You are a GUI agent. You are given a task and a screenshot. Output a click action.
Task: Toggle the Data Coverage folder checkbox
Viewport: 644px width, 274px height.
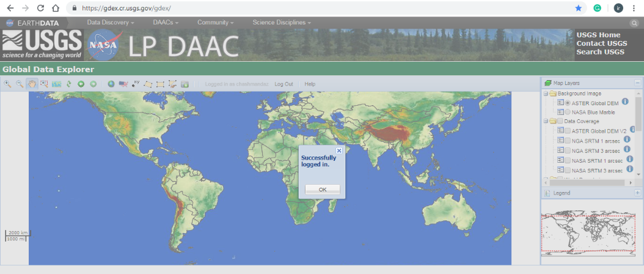pyautogui.click(x=561, y=122)
